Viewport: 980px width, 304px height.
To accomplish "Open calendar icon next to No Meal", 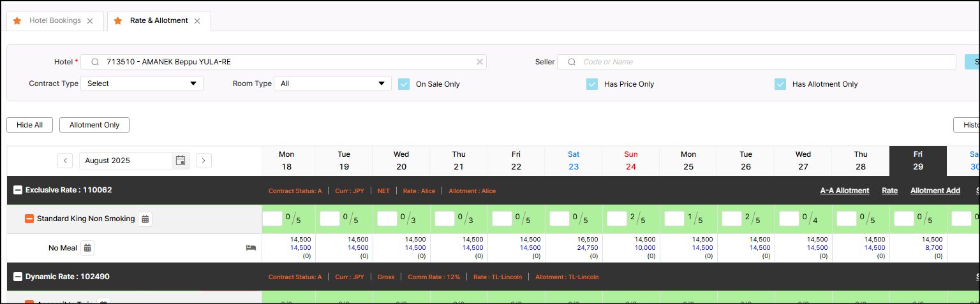I will pos(87,248).
